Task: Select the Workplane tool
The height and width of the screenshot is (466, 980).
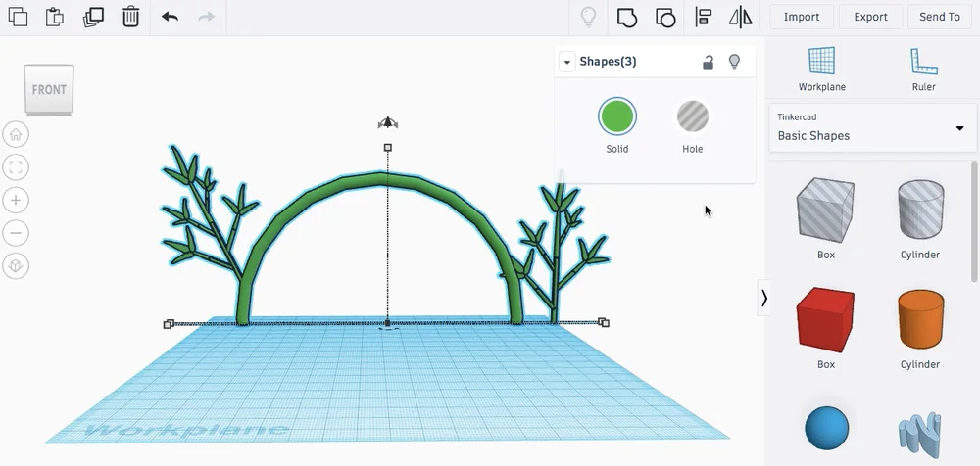Action: [x=822, y=69]
